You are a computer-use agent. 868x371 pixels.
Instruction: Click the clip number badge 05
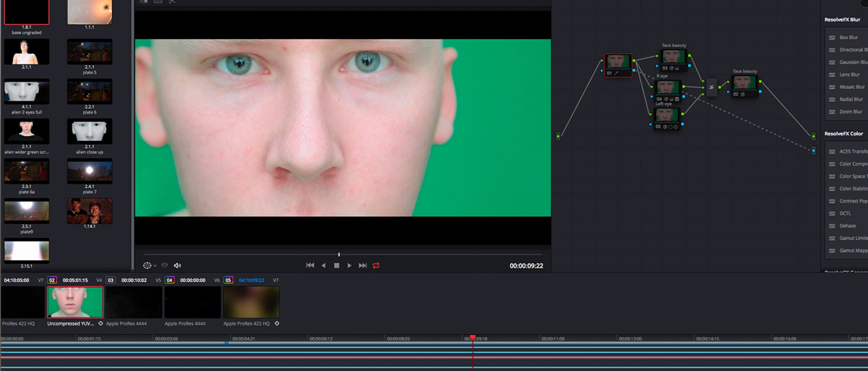coord(228,279)
